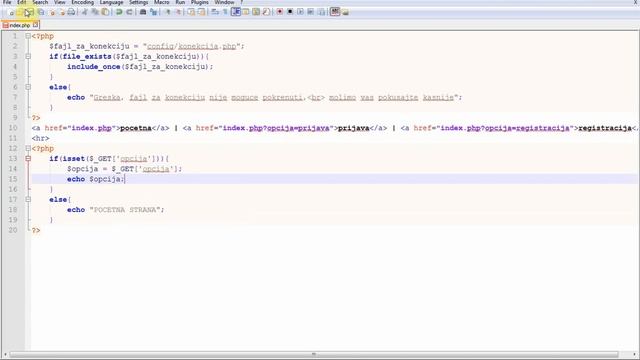Open the View menu
Screen dimensions: 640x360
click(x=60, y=2)
